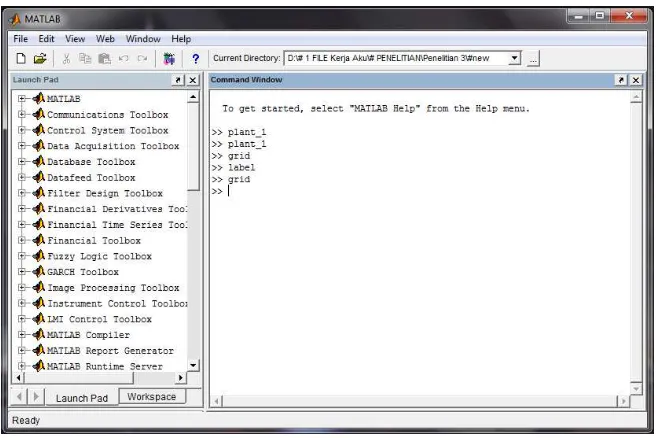Viewport: 660px width, 438px height.
Task: Expand the Communications Toolbox node
Action: [21, 114]
